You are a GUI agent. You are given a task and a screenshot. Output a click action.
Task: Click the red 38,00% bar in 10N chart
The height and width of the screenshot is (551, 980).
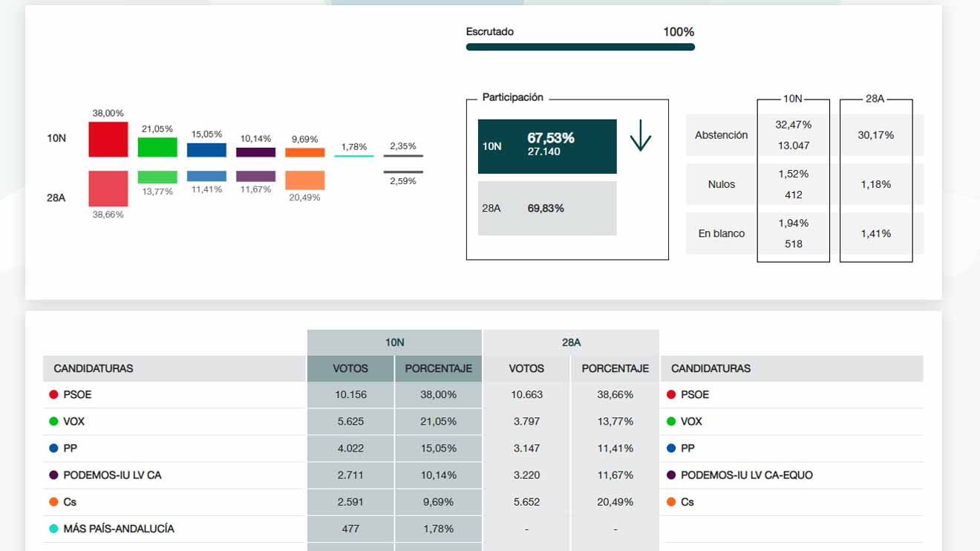(108, 140)
